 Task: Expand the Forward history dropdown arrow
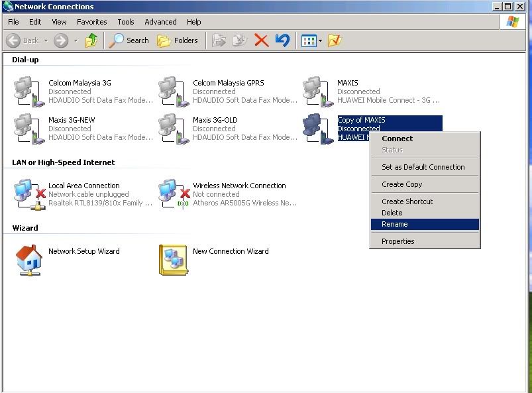pos(76,40)
